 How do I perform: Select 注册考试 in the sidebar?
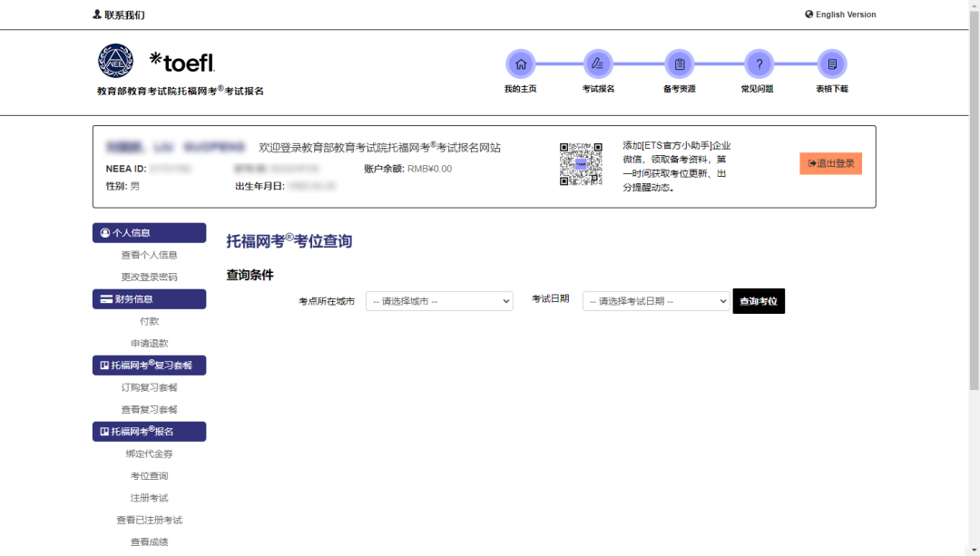point(150,498)
